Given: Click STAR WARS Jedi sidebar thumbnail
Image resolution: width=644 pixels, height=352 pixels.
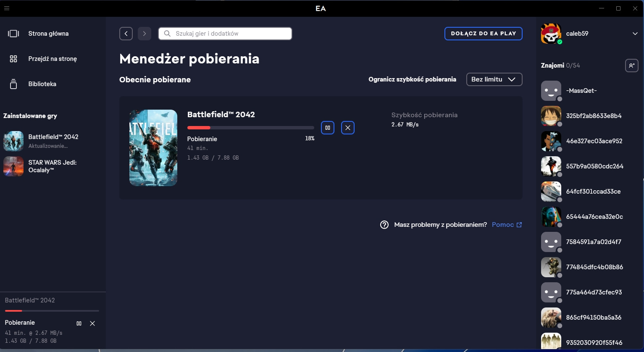Looking at the screenshot, I should click(13, 166).
